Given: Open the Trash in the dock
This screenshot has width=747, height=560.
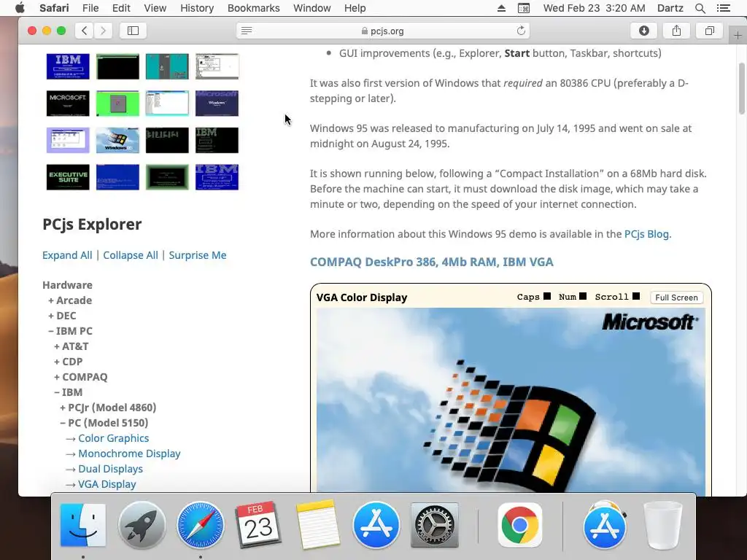Looking at the screenshot, I should (662, 525).
